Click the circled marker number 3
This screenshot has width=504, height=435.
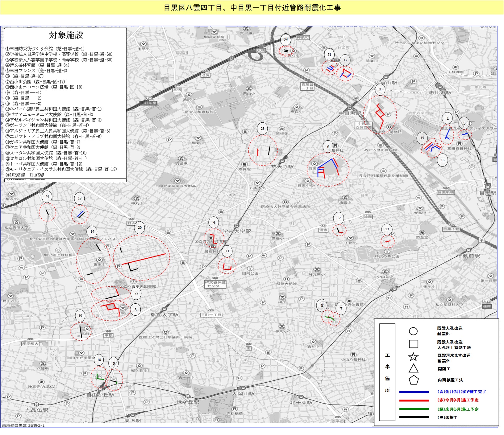coord(135,310)
